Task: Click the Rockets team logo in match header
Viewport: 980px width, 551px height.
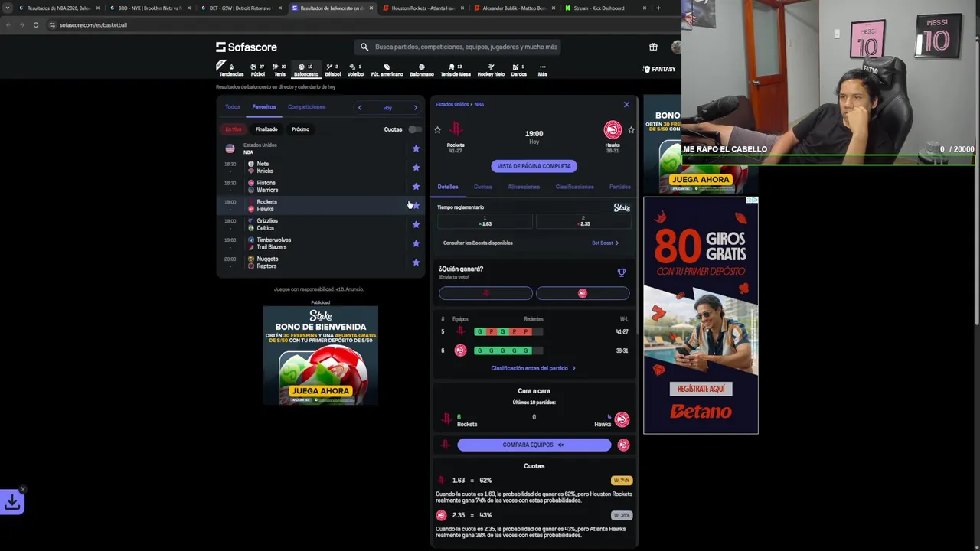Action: (x=456, y=129)
